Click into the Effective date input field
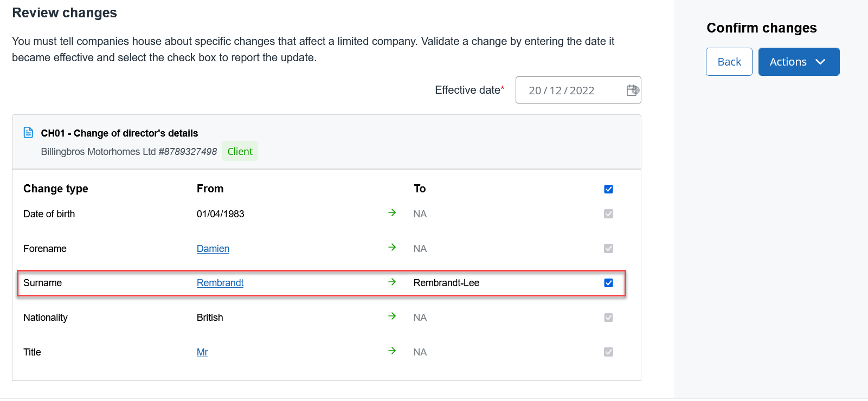Viewport: 868px width, 401px height. coord(567,90)
